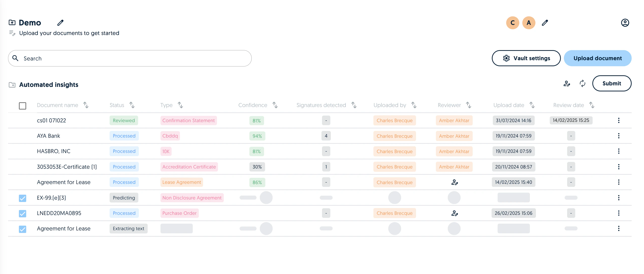
Task: Click the Lease Agreement type tag
Action: point(182,182)
